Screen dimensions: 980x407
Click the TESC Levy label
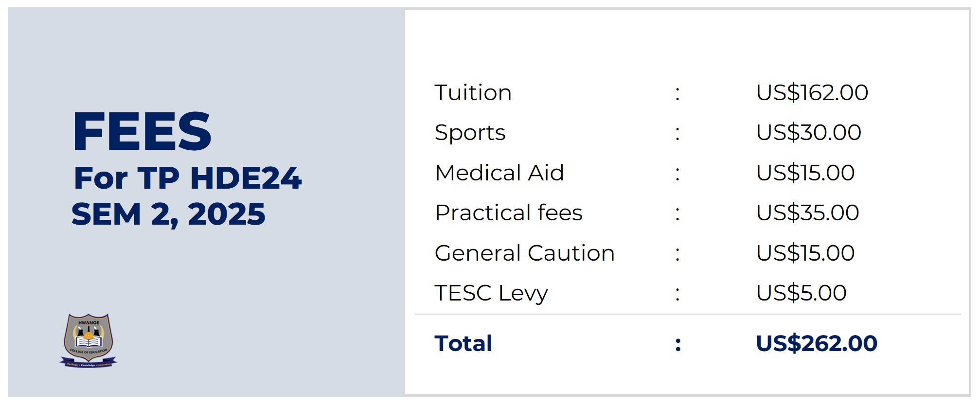click(x=491, y=293)
